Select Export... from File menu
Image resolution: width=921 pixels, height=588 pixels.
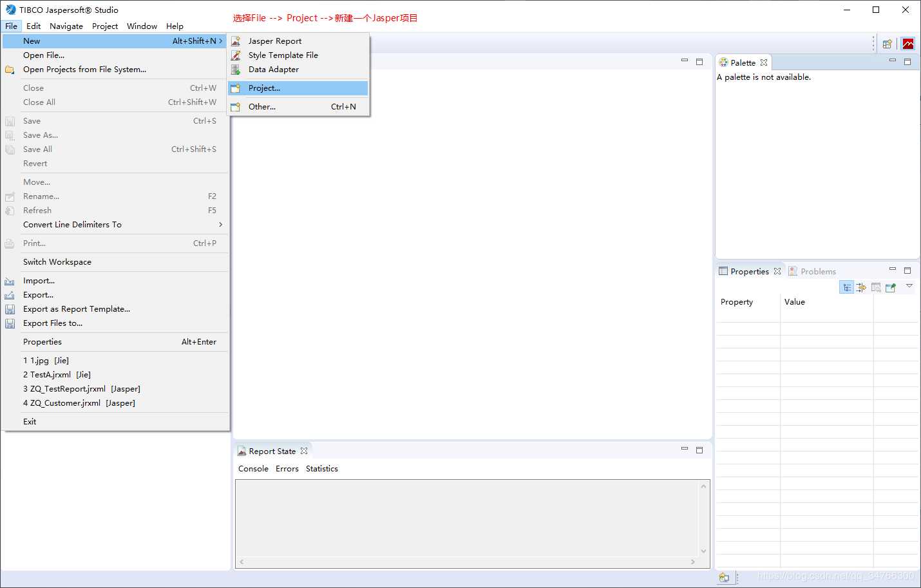pyautogui.click(x=116, y=295)
